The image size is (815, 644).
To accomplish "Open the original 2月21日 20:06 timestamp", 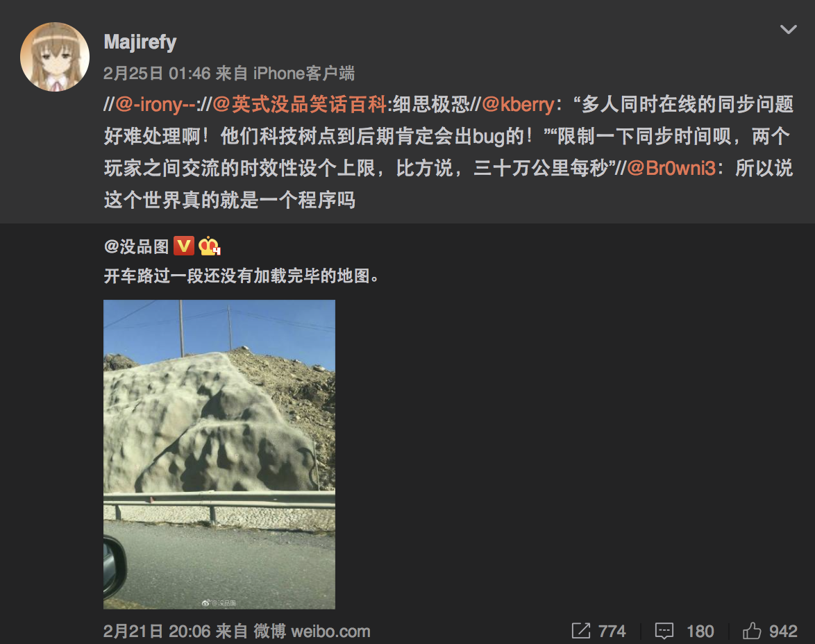I will (x=157, y=631).
